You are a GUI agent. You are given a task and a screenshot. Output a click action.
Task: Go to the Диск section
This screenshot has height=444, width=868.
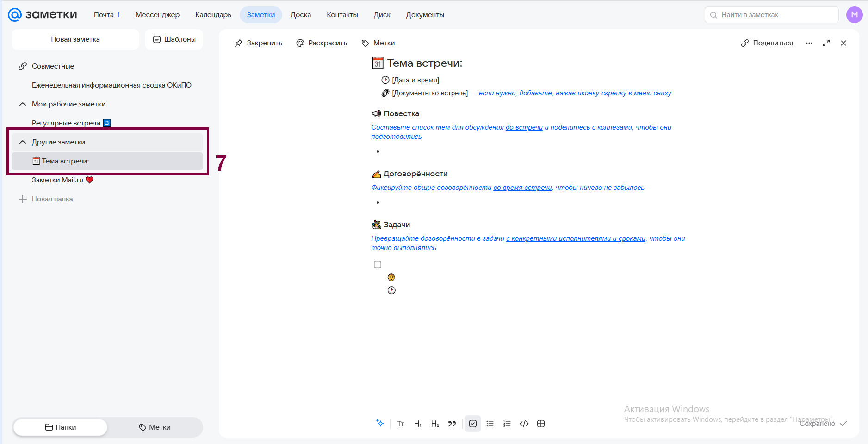pos(382,15)
